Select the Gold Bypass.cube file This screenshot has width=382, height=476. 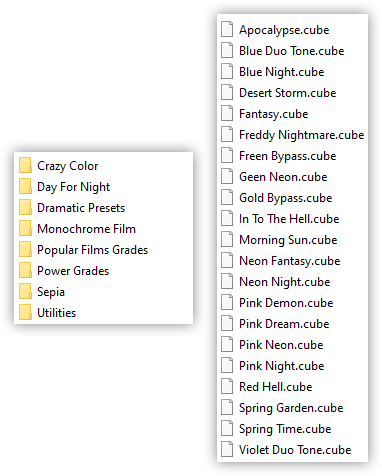277,198
